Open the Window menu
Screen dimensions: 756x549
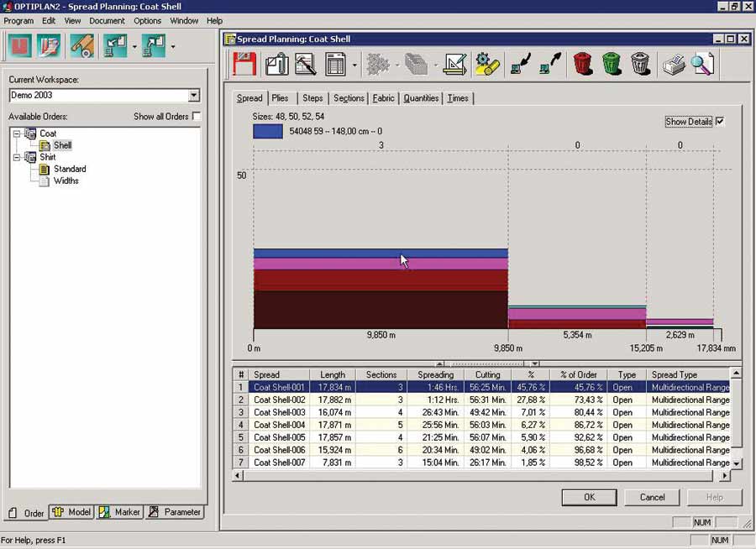tap(184, 21)
